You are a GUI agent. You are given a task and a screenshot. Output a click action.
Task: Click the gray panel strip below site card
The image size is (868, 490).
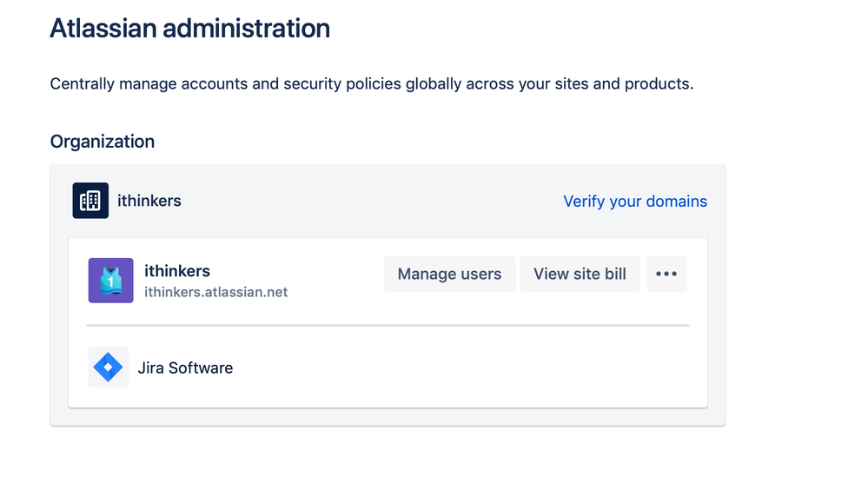pyautogui.click(x=388, y=417)
